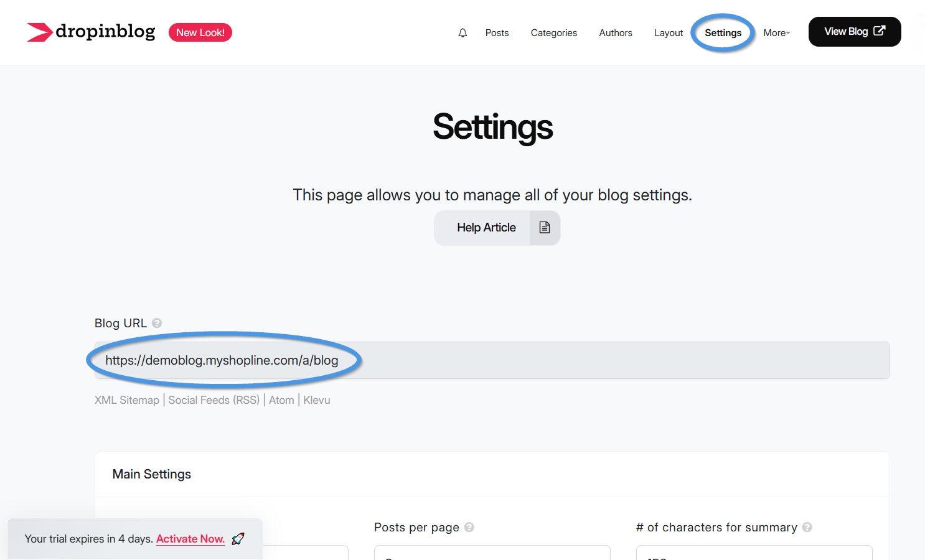
Task: Click the document icon beside Help Article
Action: click(545, 228)
